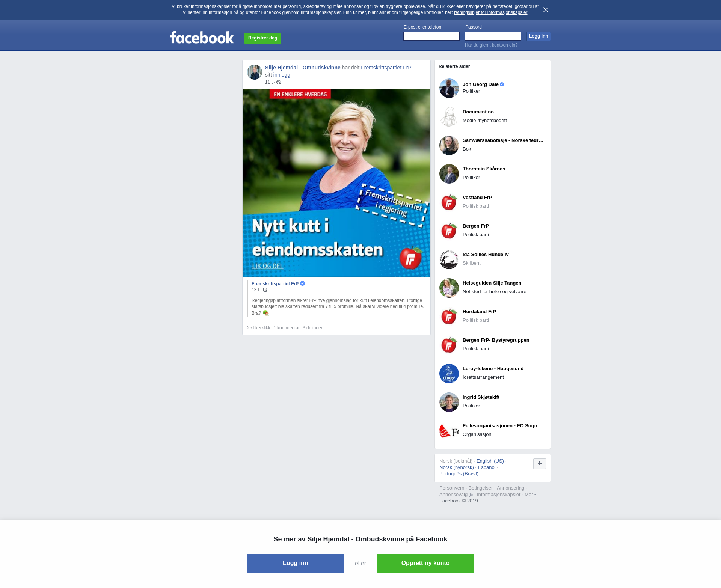Screen dimensions: 721x588
Task: Click the Logg inn button in the header
Action: [x=538, y=36]
